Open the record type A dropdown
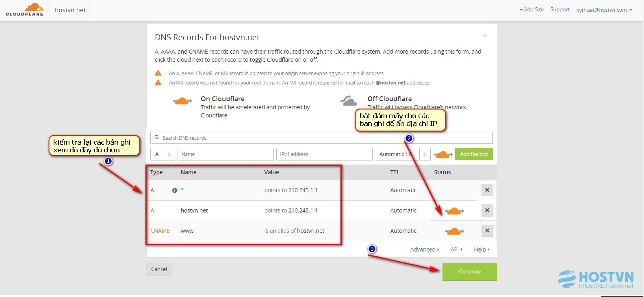This screenshot has height=297, width=644. point(163,154)
